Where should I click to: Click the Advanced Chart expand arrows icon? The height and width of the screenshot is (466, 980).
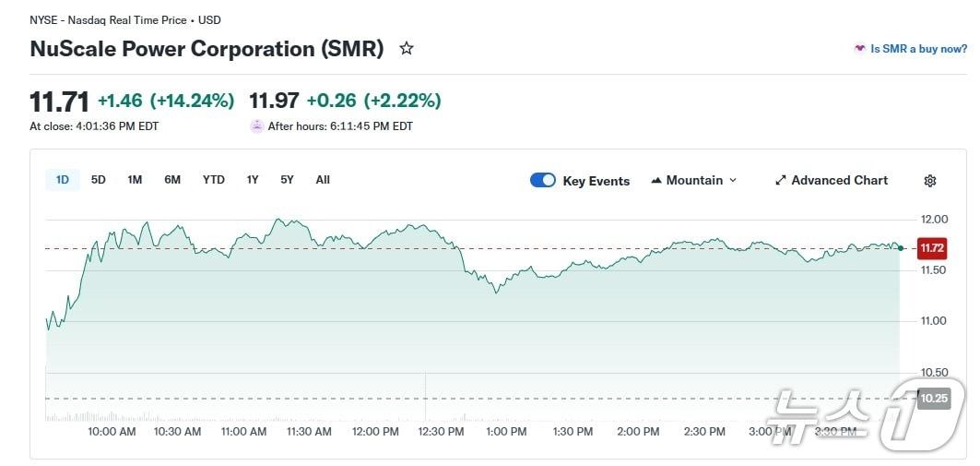[x=780, y=181]
